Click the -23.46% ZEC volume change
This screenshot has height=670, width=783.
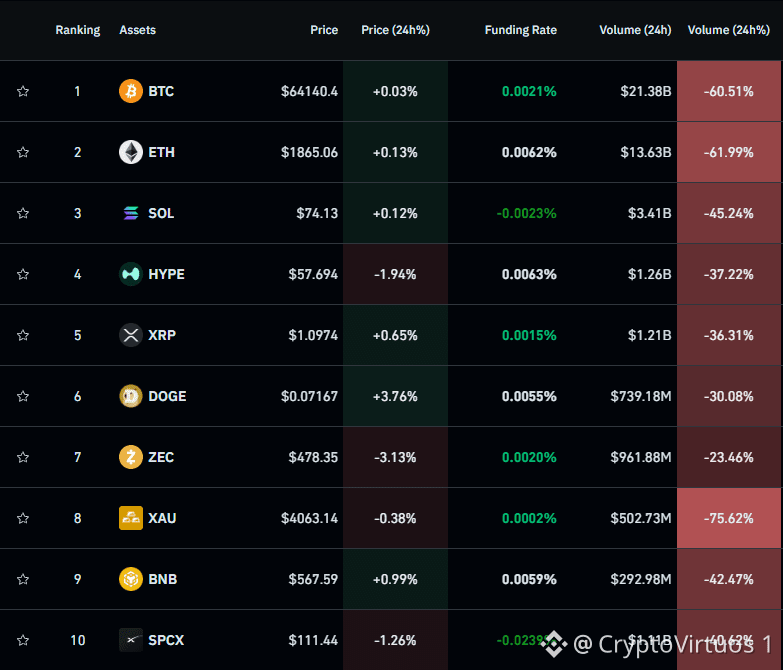(x=729, y=457)
